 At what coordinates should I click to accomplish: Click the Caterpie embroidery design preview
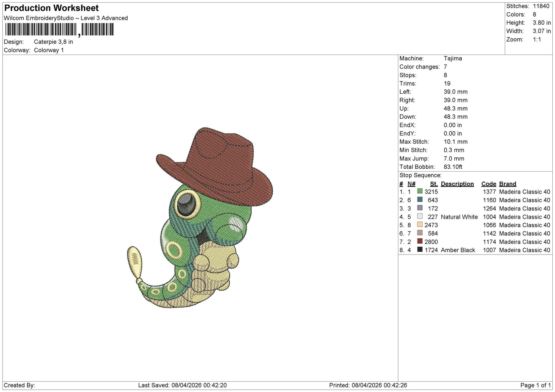[200, 218]
